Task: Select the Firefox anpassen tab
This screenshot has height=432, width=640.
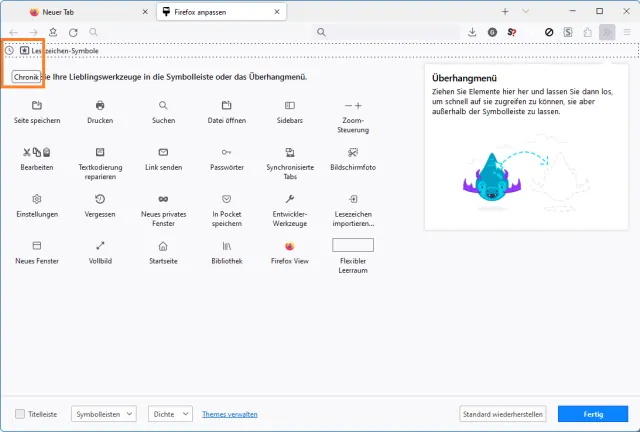Action: pyautogui.click(x=215, y=11)
